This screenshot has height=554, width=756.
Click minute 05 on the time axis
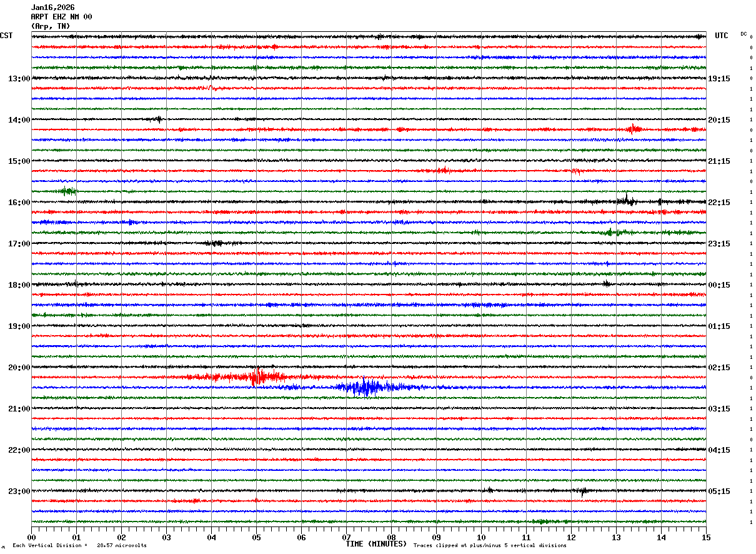coord(256,537)
